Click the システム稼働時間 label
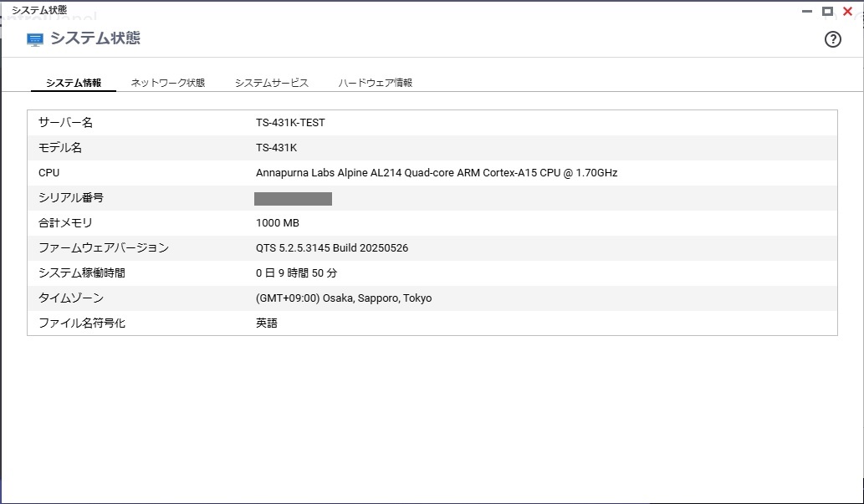 (82, 273)
